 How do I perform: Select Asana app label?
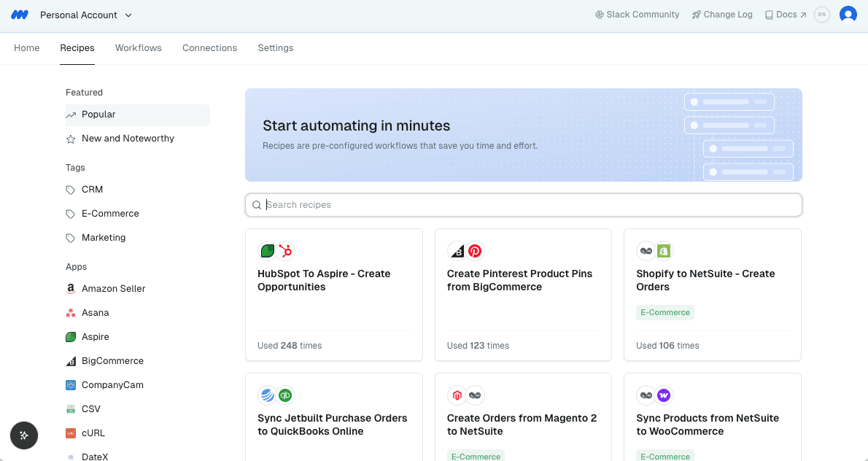[x=96, y=313]
